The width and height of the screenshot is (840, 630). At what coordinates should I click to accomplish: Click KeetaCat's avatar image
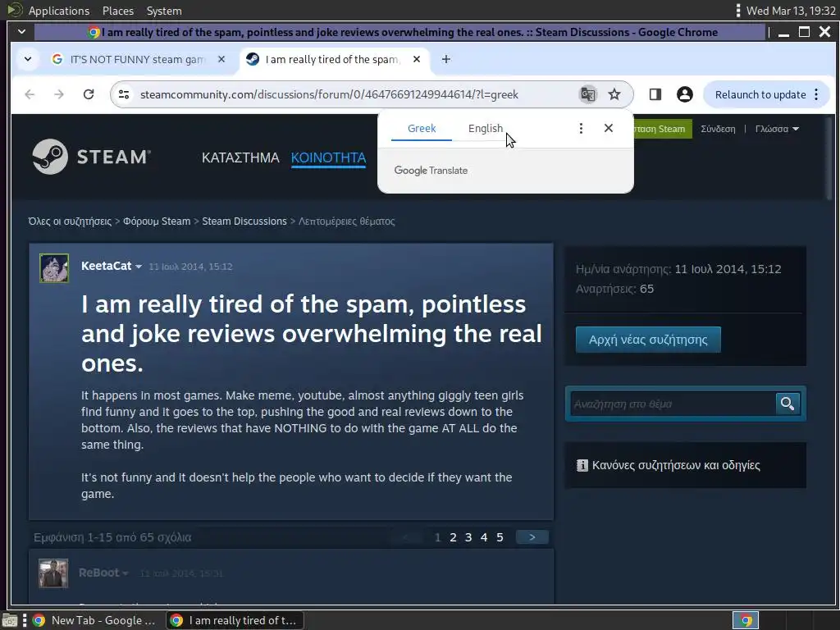click(x=54, y=268)
